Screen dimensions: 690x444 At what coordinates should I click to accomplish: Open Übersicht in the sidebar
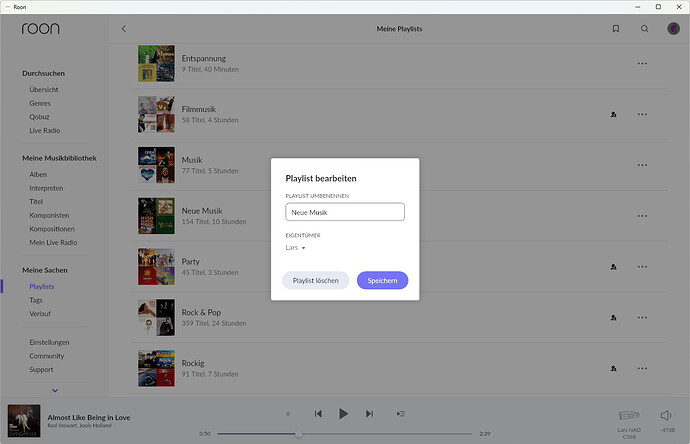pyautogui.click(x=44, y=89)
